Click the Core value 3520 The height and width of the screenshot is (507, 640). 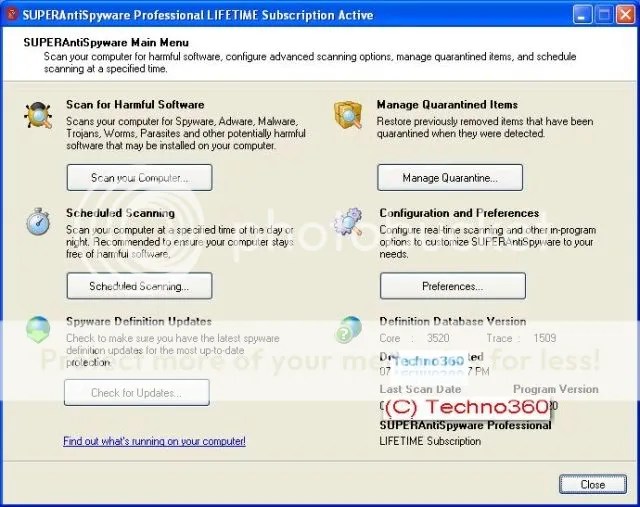438,338
